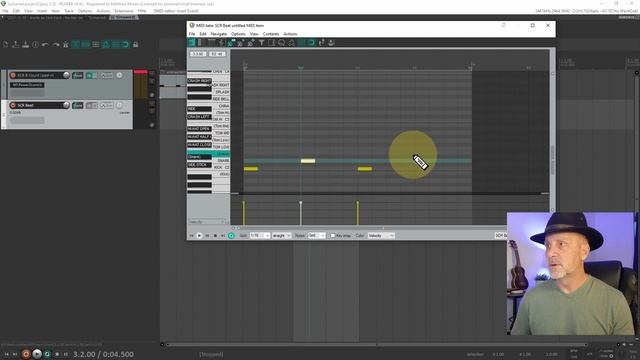640x360 pixels.
Task: Select the first kick note at bar start
Action: click(251, 169)
